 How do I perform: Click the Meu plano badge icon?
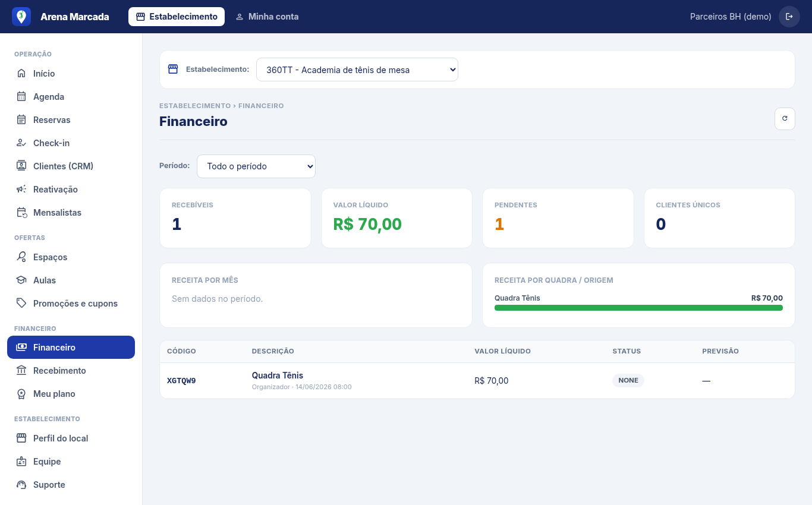[x=21, y=394]
